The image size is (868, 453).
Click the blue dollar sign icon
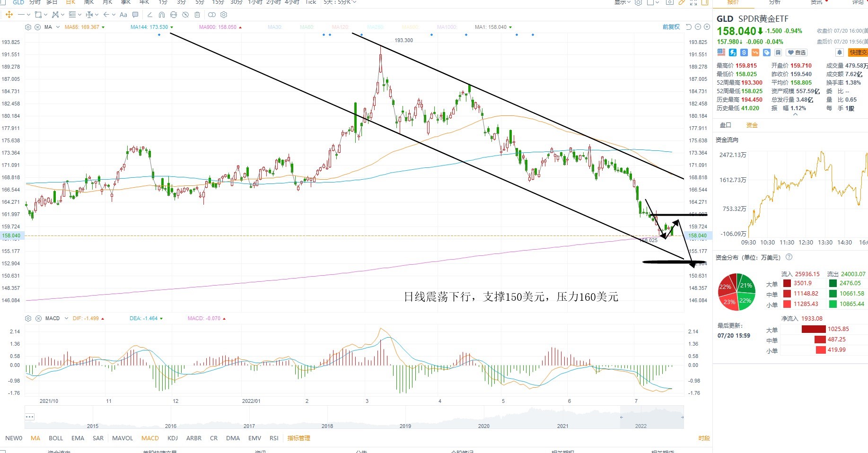tap(744, 52)
